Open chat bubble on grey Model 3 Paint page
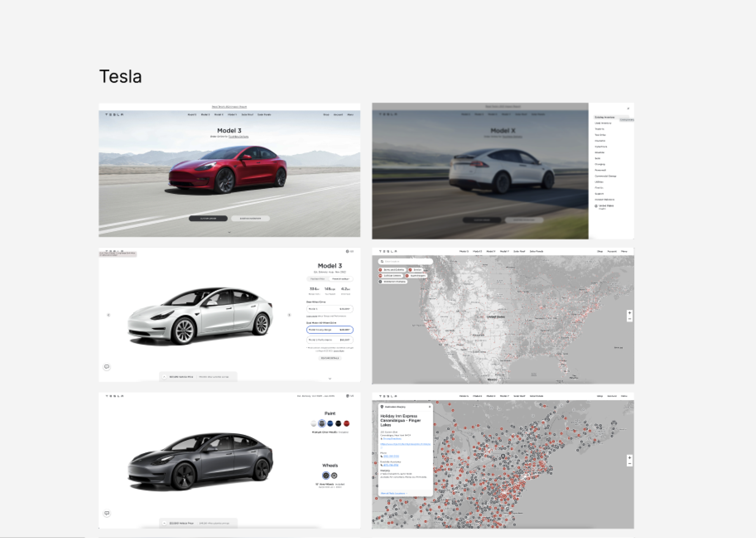Screen dimensions: 756x538 pos(107,514)
